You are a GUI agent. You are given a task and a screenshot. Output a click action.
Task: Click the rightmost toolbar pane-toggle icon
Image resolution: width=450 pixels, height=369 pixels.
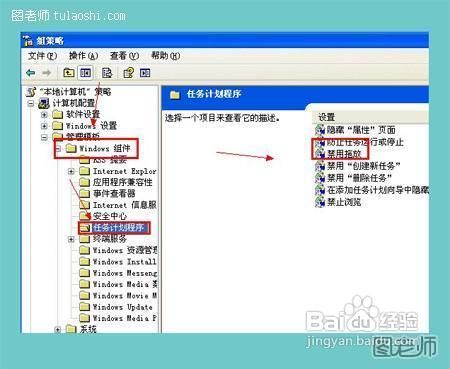(x=145, y=73)
